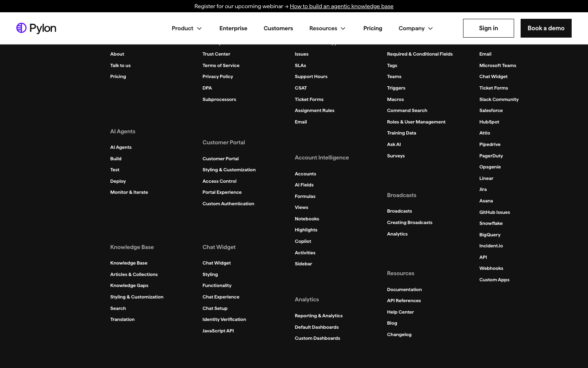588x368 pixels.
Task: Visit the Changelog resource link
Action: pyautogui.click(x=399, y=334)
